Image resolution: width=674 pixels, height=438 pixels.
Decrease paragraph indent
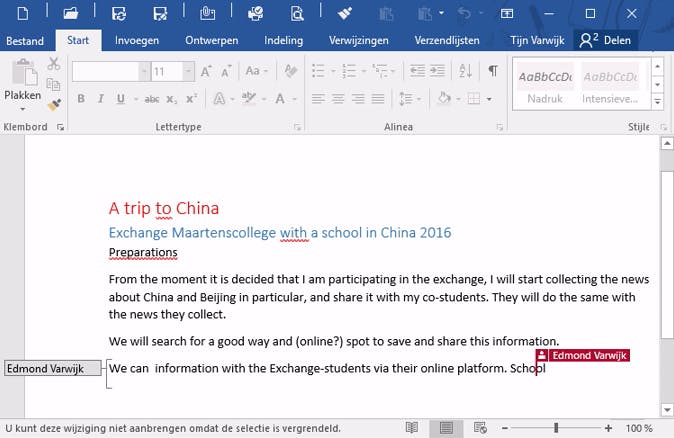pos(417,70)
